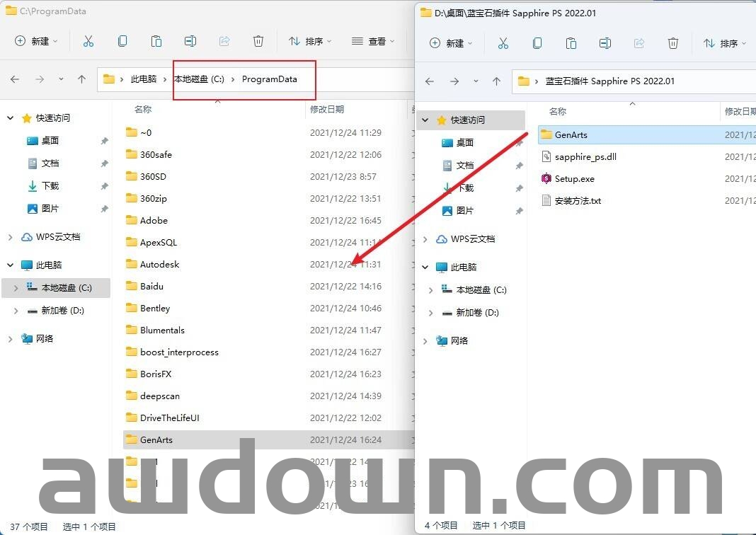Click the Rename icon in left window toolbar
The height and width of the screenshot is (535, 756).
tap(190, 41)
